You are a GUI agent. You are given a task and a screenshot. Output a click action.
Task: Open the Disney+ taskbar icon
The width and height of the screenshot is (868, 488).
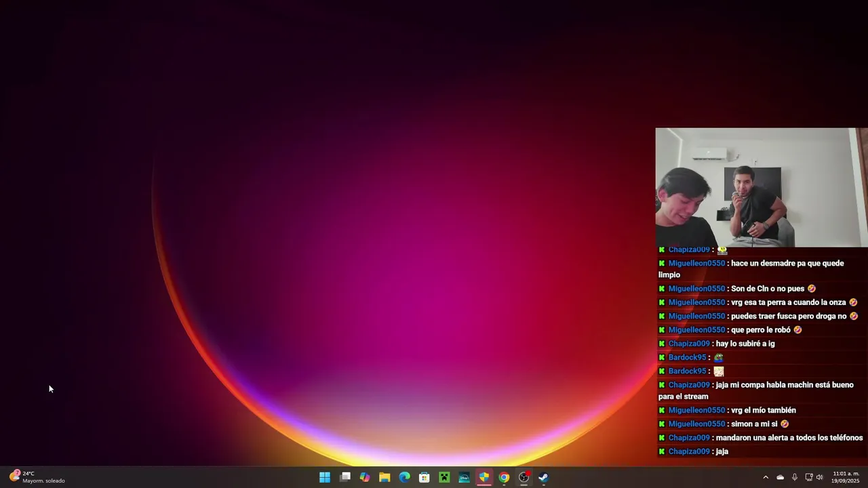pos(465,477)
